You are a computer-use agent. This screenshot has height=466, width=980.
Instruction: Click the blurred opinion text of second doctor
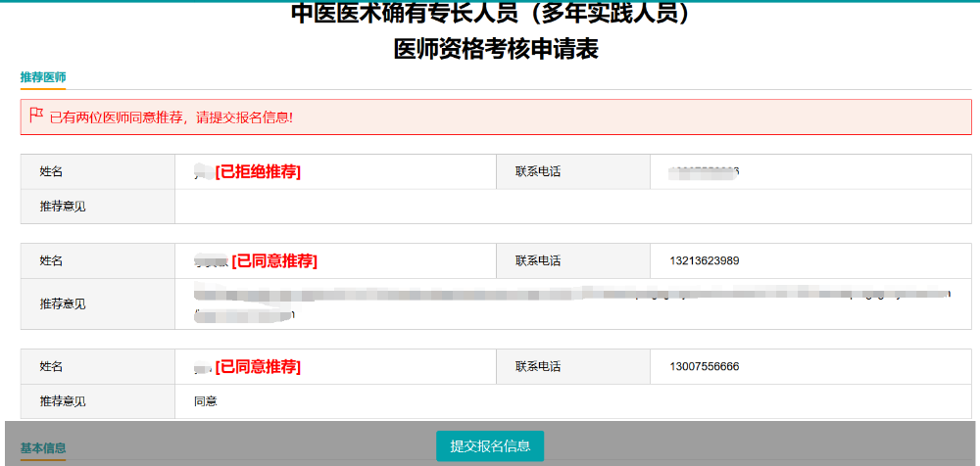[x=568, y=295]
